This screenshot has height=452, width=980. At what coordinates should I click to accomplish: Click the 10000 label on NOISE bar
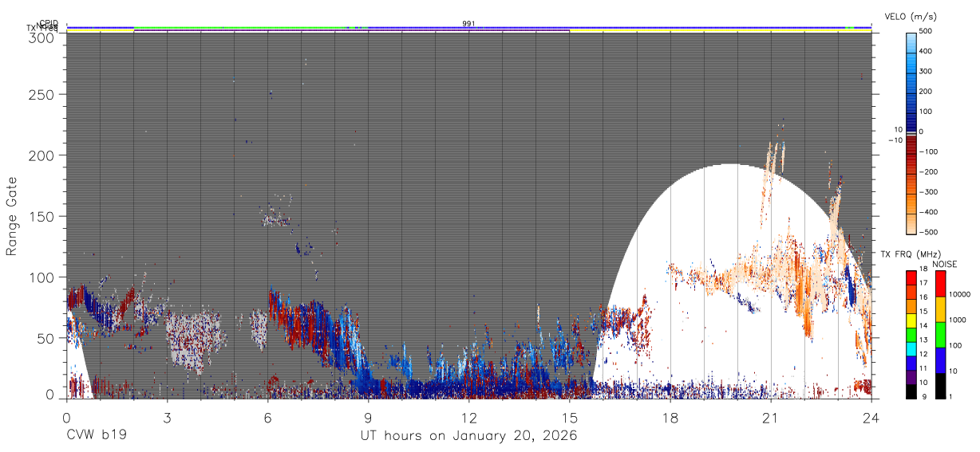[x=958, y=294]
